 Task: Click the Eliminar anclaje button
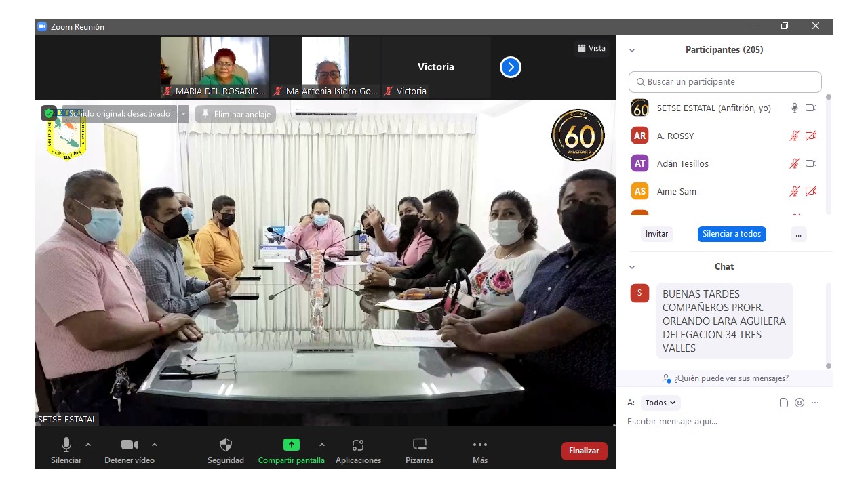[x=235, y=114]
